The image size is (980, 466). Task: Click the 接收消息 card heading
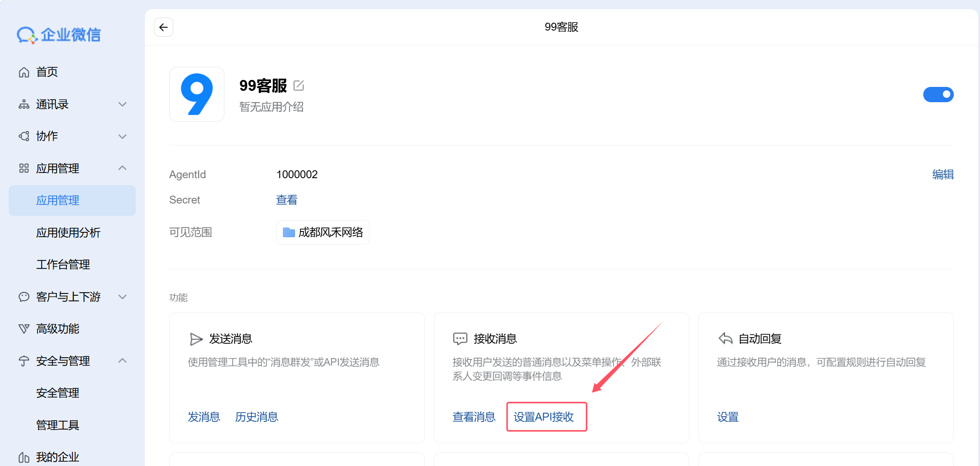click(x=495, y=339)
